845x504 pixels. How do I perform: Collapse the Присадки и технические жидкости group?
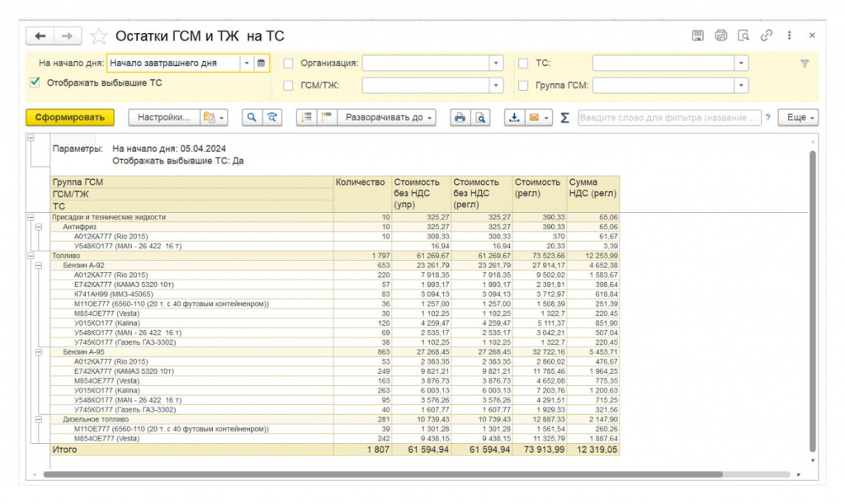[31, 218]
